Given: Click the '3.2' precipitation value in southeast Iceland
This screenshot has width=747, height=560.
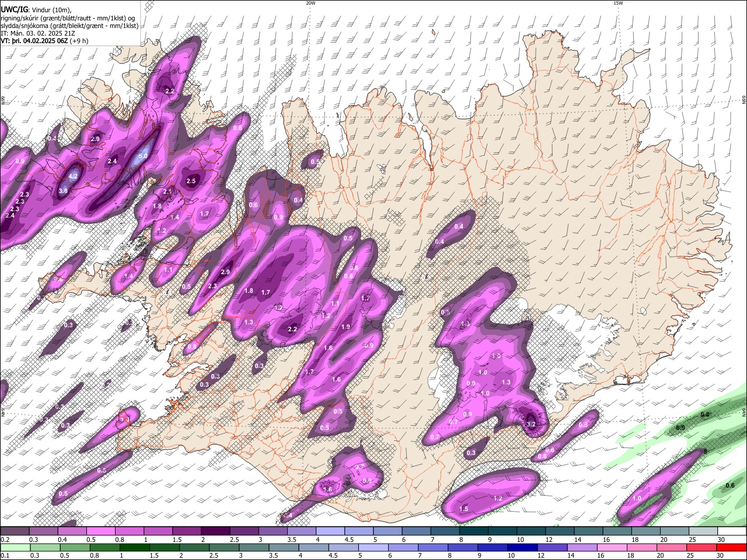Looking at the screenshot, I should 531,424.
